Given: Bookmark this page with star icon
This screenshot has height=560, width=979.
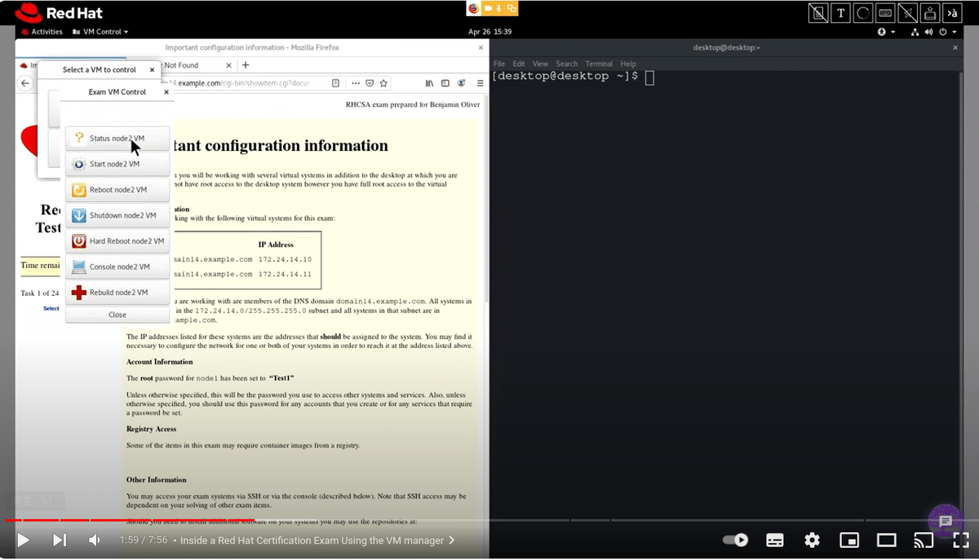Looking at the screenshot, I should point(383,83).
